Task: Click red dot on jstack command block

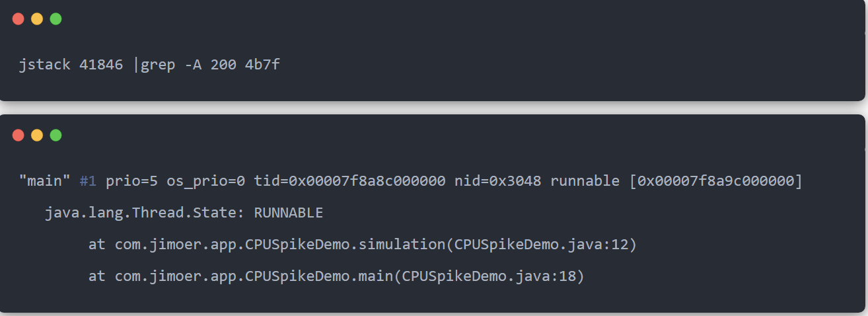Action: point(18,19)
